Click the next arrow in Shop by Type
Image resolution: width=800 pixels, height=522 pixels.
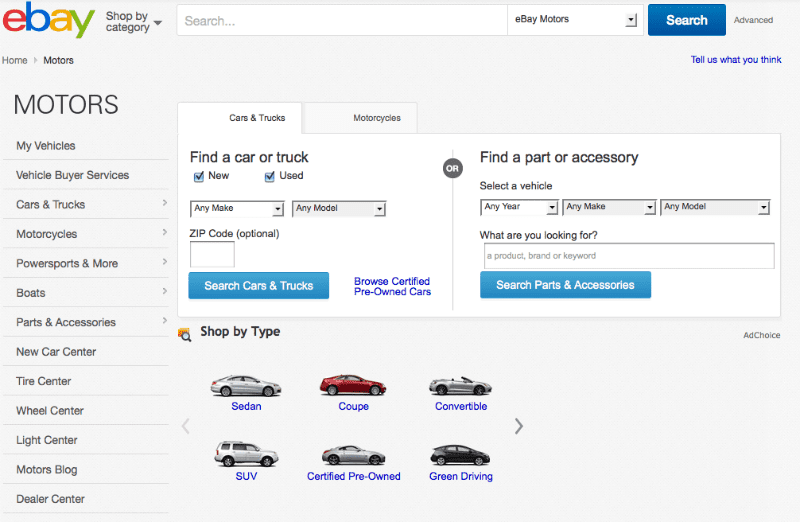[x=518, y=426]
